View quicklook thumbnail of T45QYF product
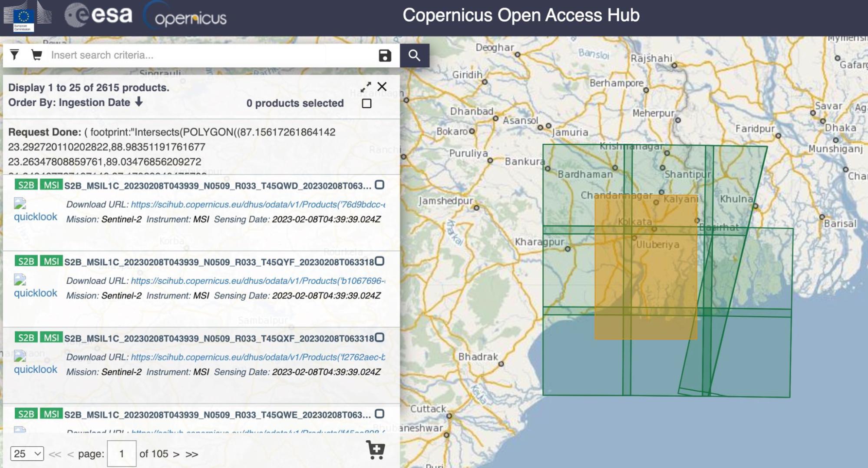This screenshot has width=868, height=468. pos(35,287)
